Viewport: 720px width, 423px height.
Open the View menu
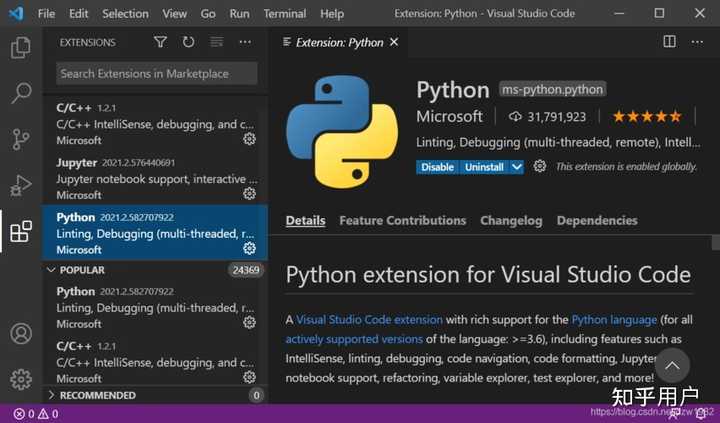click(x=174, y=14)
